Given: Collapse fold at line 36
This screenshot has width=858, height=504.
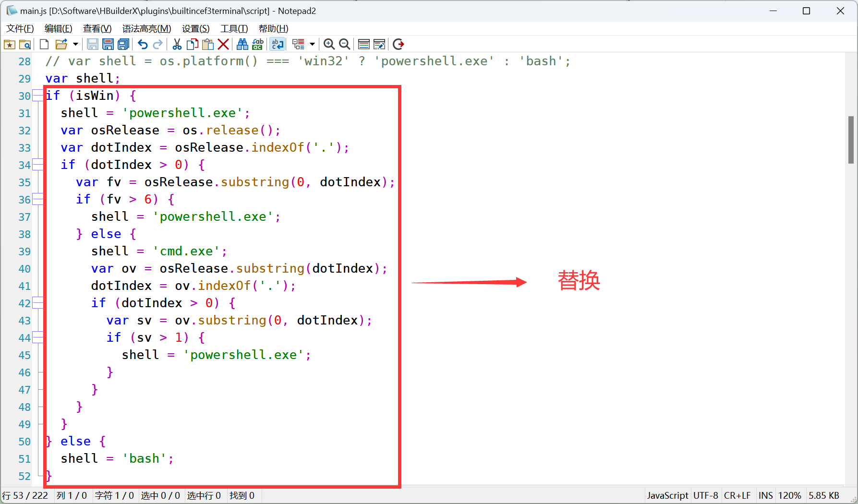Looking at the screenshot, I should 37,199.
